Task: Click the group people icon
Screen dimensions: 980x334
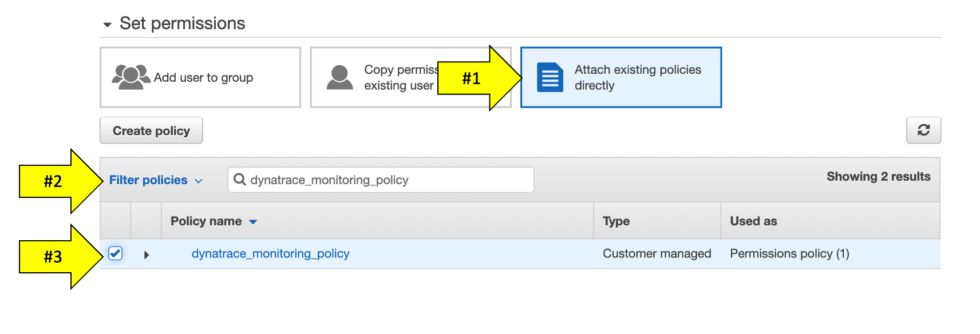Action: (x=131, y=77)
